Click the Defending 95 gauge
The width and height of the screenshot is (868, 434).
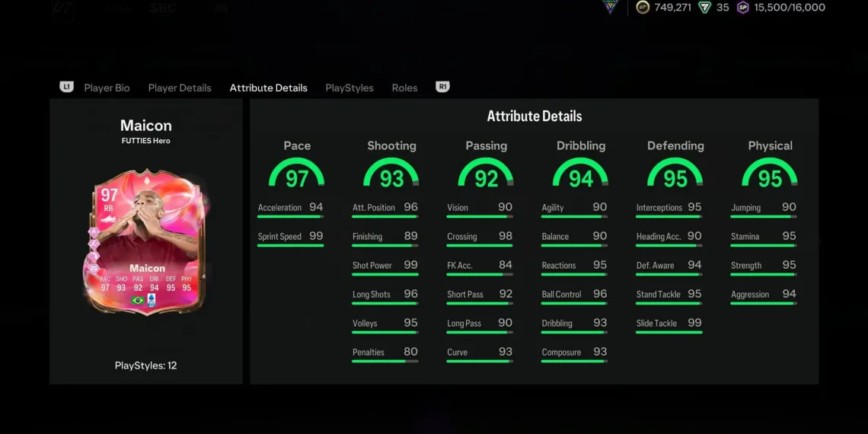(x=675, y=174)
